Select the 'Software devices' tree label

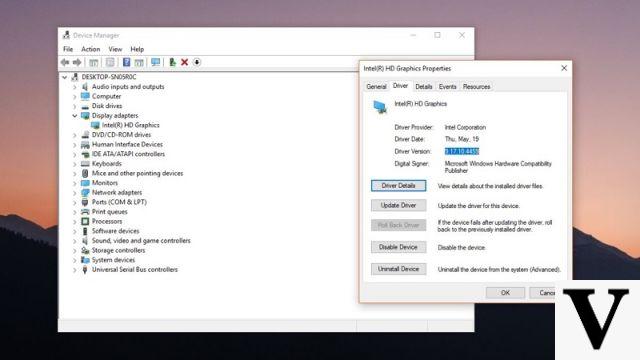(116, 231)
